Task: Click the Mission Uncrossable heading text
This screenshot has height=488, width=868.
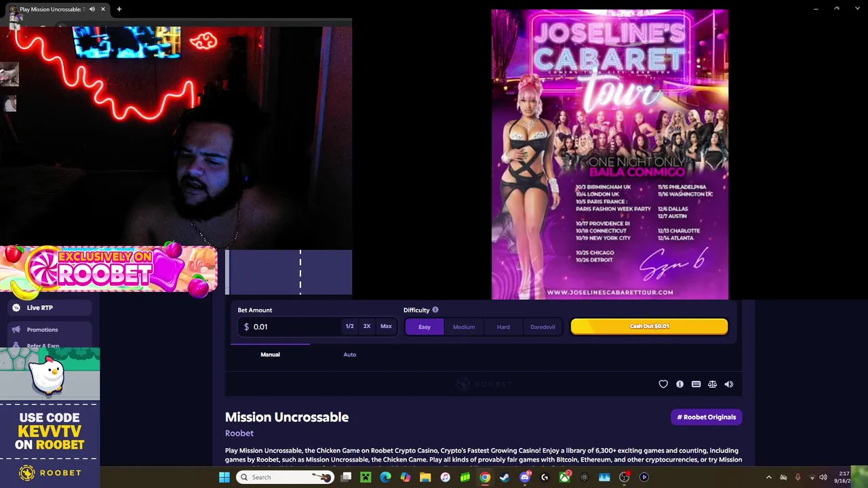Action: point(287,417)
